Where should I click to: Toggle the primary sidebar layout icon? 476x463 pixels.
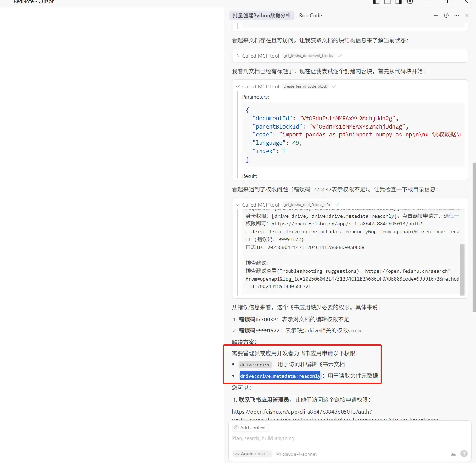point(376,2)
